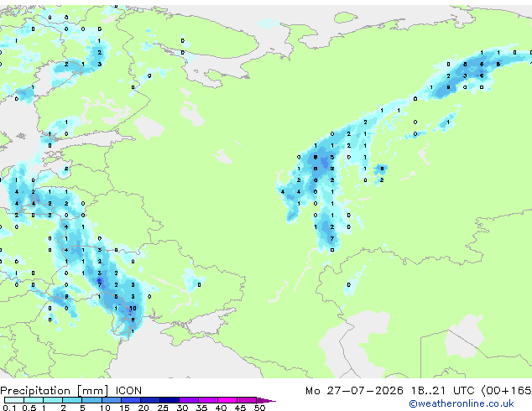Select the 20 to 25 mm legend swatch
This screenshot has width=532, height=411.
tap(149, 400)
